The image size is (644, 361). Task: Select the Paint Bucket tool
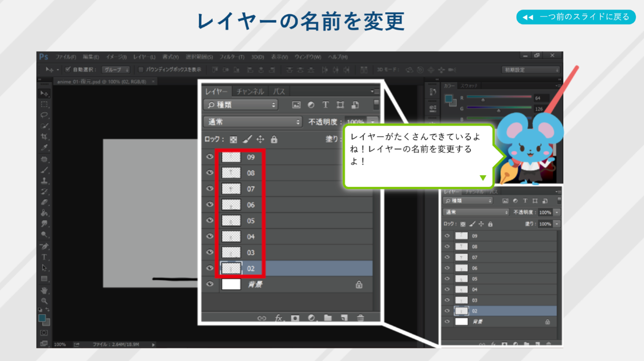tap(44, 213)
